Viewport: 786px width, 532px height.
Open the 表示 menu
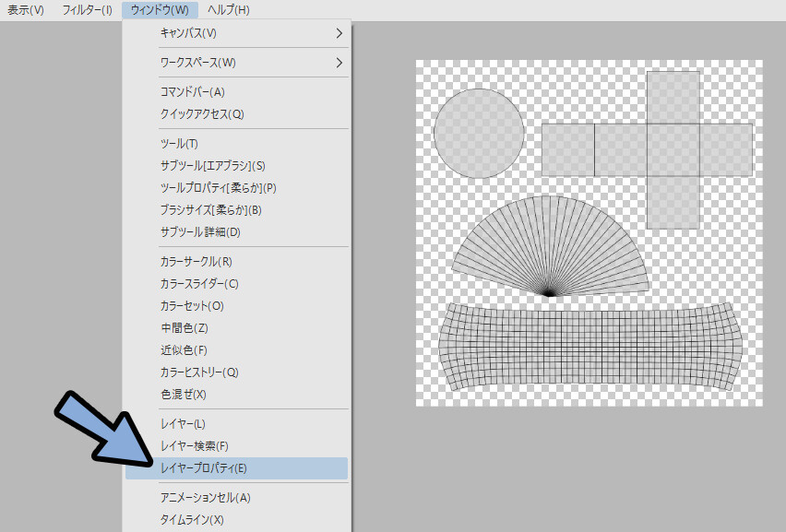point(25,8)
